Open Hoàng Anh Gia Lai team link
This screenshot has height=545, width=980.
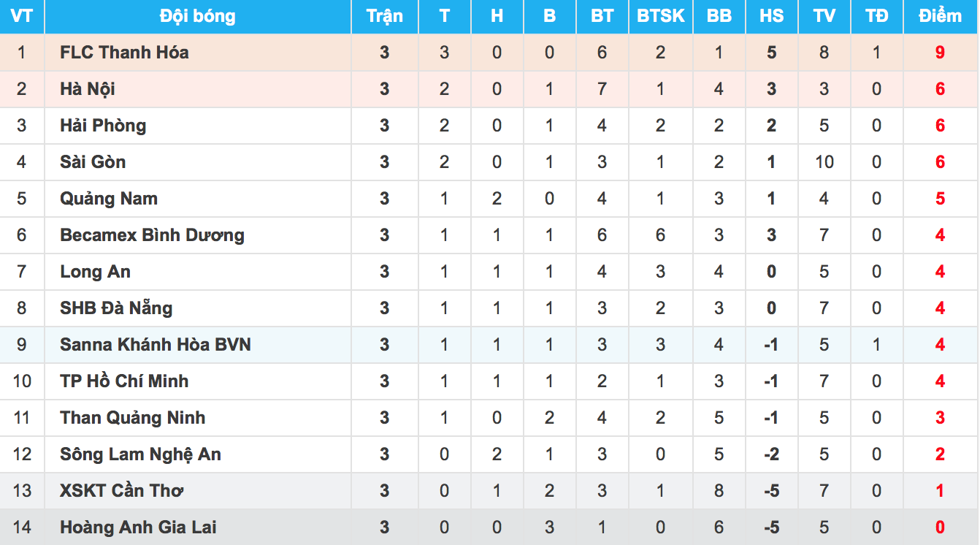pyautogui.click(x=138, y=527)
